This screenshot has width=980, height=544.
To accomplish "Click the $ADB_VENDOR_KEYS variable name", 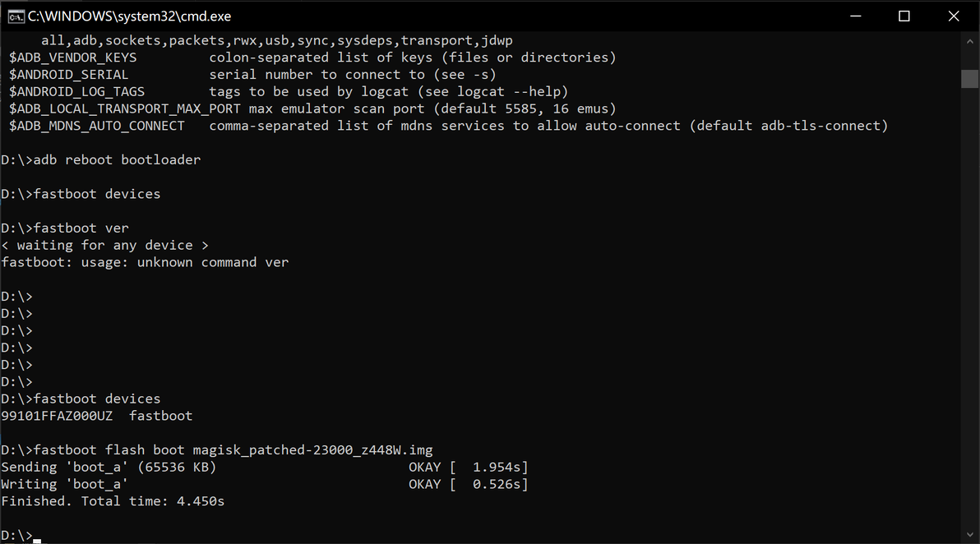I will pos(73,58).
